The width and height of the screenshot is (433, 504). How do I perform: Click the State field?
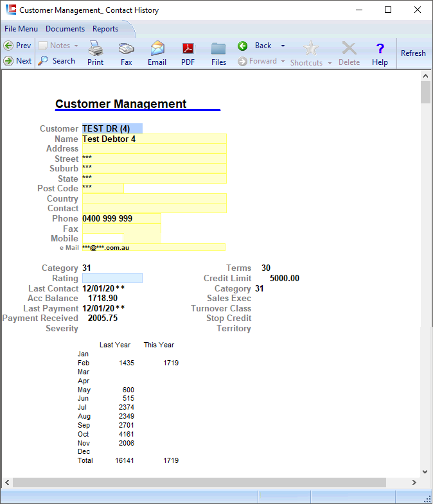point(154,178)
